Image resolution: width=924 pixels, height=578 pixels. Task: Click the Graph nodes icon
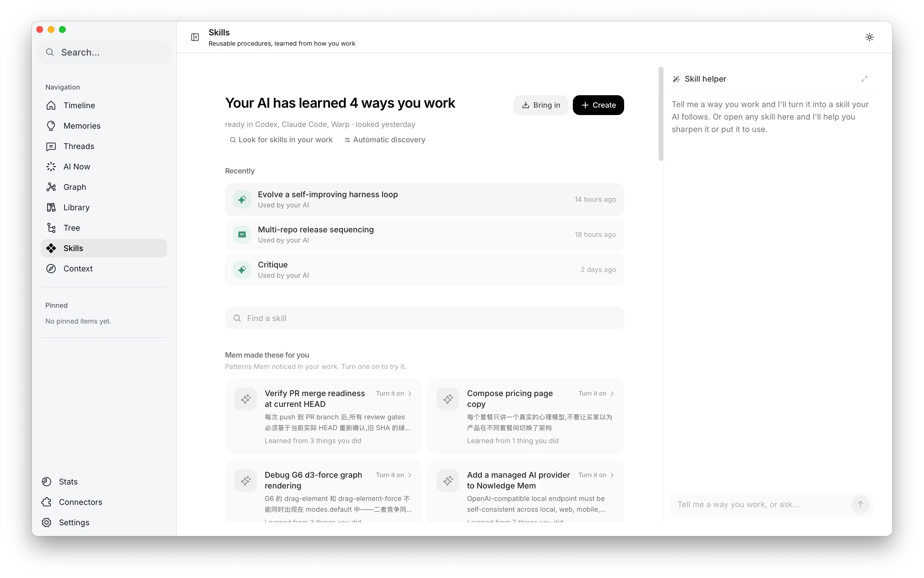point(51,187)
